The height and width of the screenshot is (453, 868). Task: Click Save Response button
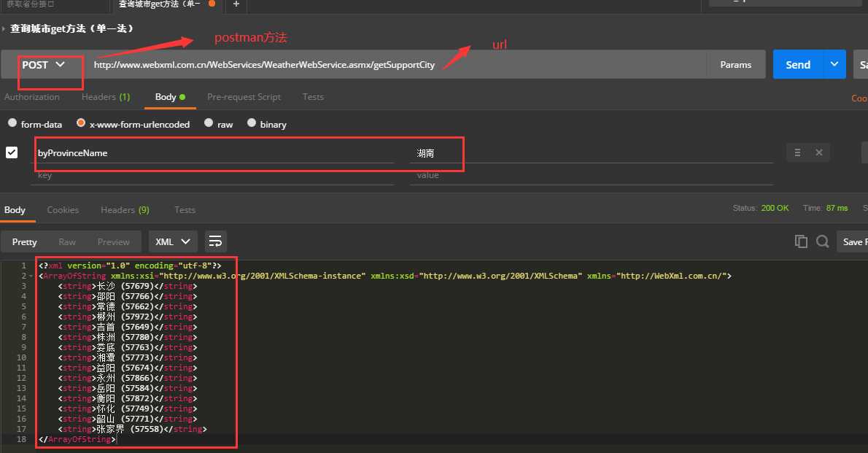(853, 241)
